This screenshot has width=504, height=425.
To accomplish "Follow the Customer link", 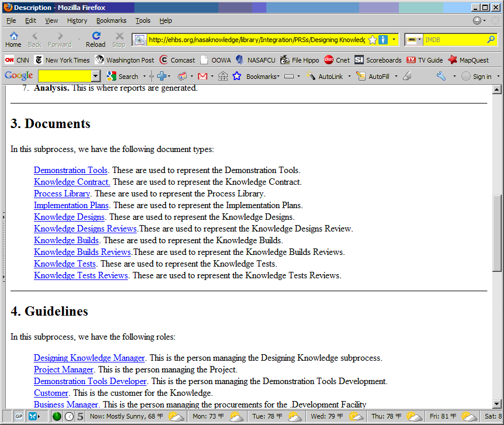I will pos(51,393).
